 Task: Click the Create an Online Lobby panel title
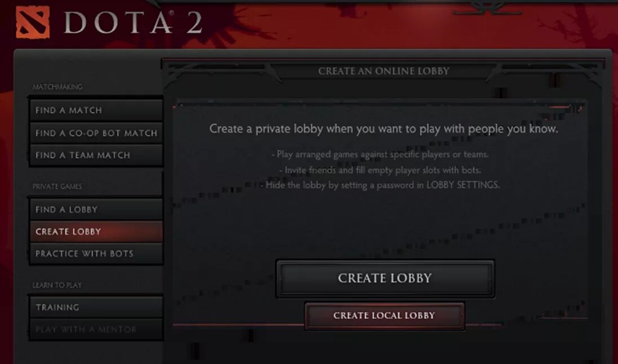[x=384, y=71]
